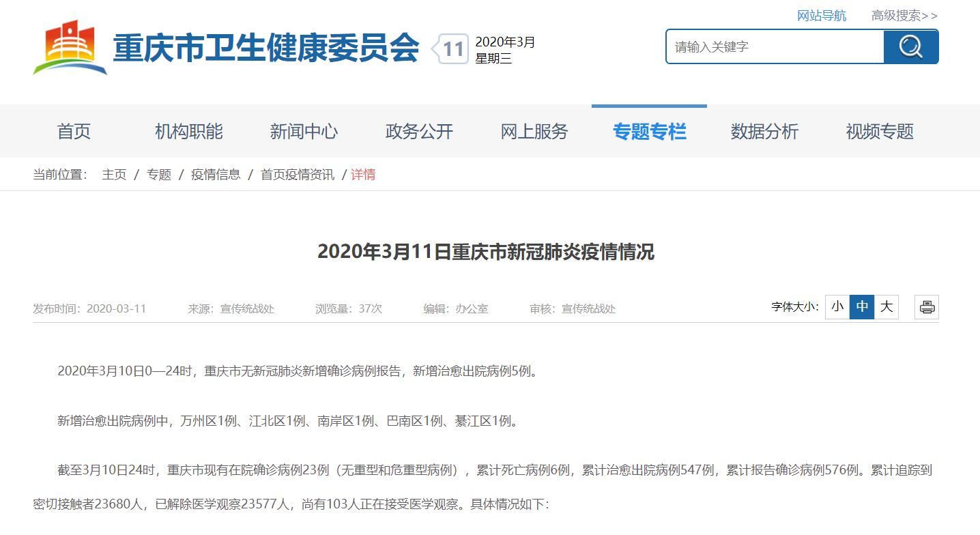This screenshot has width=980, height=535.
Task: Open 视频专题 navigation item
Action: (x=880, y=132)
